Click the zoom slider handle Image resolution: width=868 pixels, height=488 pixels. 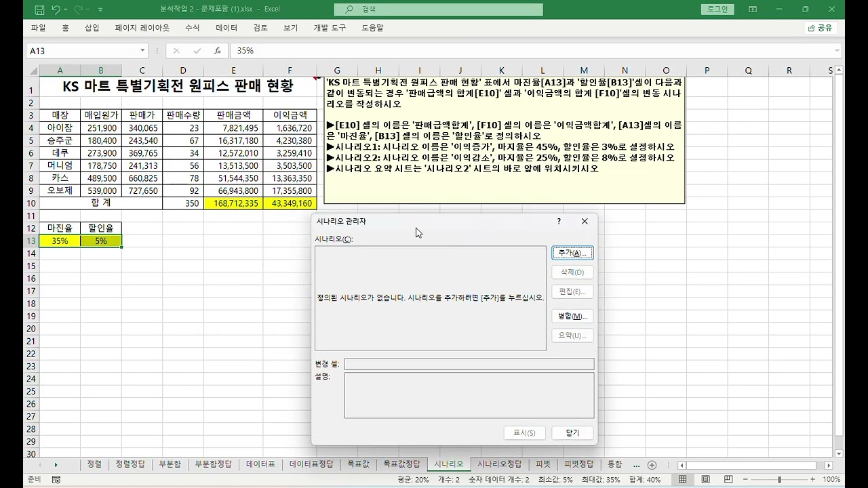coord(780,479)
